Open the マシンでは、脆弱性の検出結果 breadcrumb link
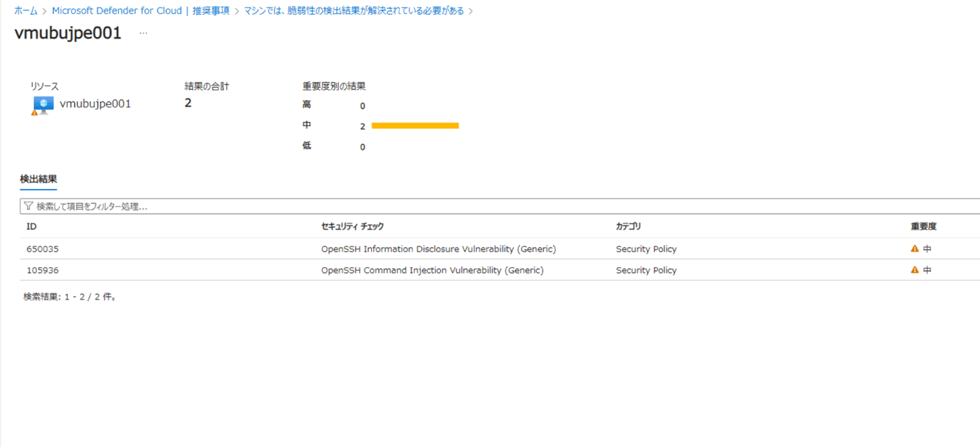 pos(354,11)
